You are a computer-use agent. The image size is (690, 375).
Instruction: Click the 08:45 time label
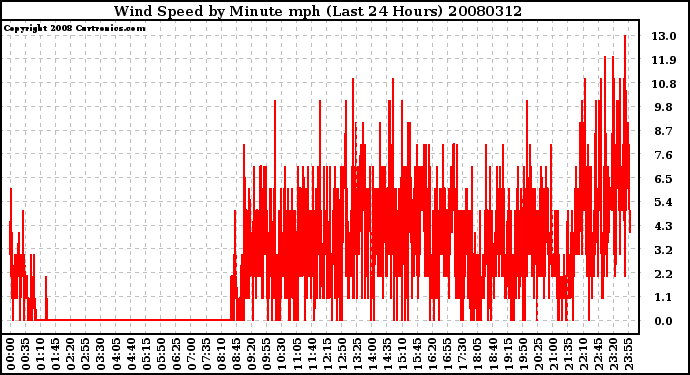click(236, 354)
